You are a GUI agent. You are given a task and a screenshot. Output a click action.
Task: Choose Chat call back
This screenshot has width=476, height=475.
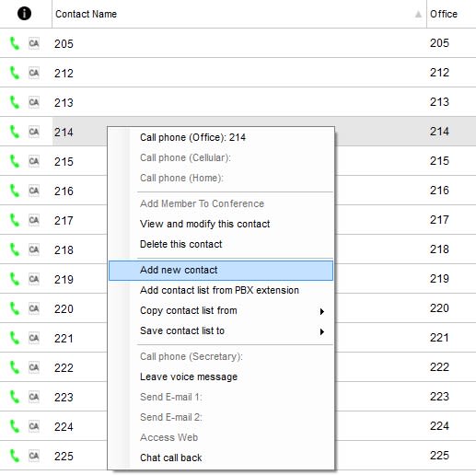[221, 458]
